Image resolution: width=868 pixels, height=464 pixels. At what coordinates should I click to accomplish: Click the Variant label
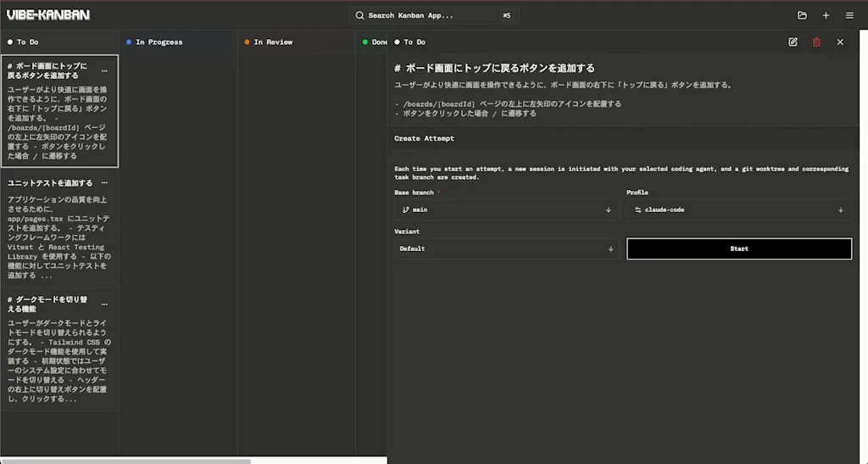click(x=407, y=232)
